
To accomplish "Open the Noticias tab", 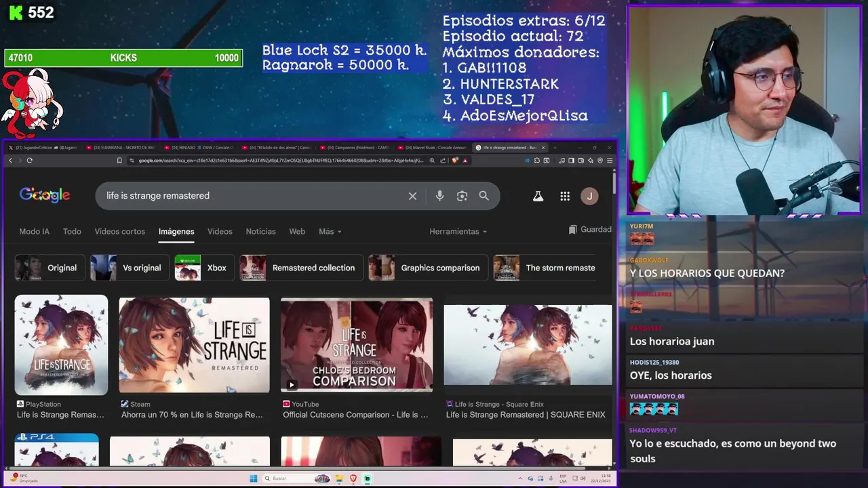I will [260, 232].
